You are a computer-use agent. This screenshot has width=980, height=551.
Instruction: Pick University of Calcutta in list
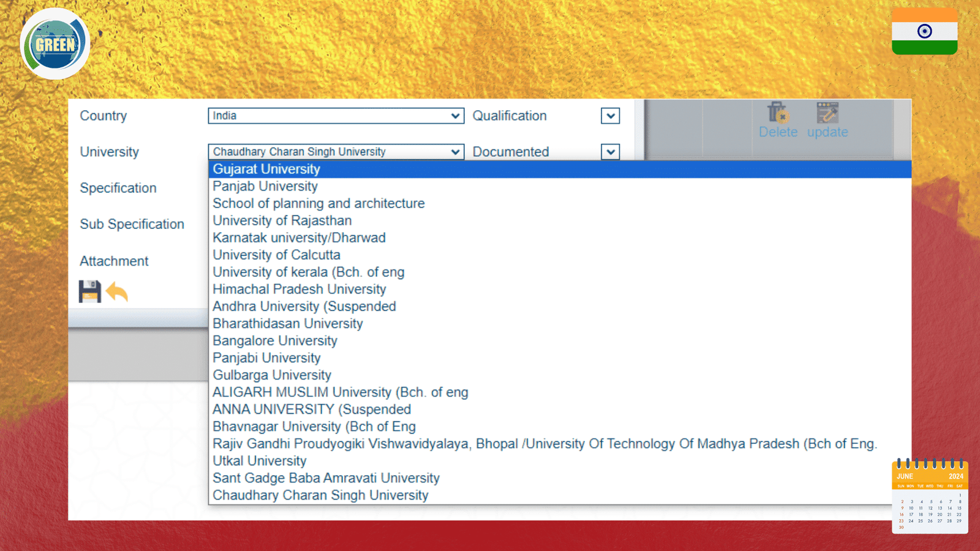click(x=276, y=255)
